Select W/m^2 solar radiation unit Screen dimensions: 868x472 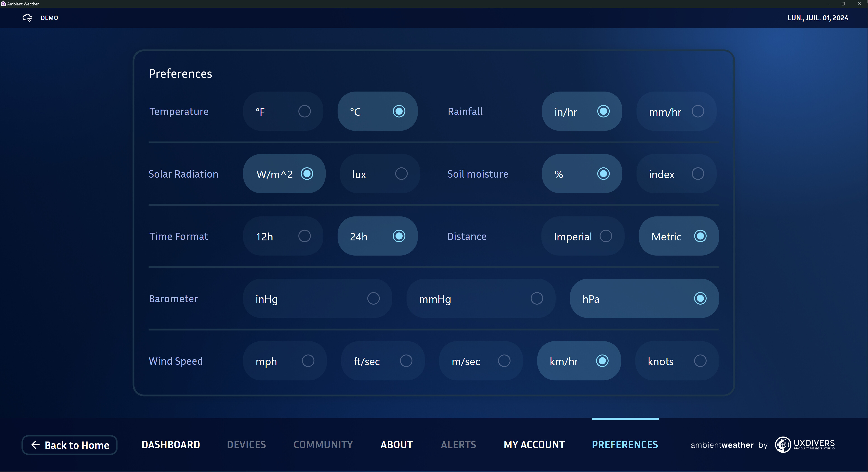pyautogui.click(x=284, y=174)
